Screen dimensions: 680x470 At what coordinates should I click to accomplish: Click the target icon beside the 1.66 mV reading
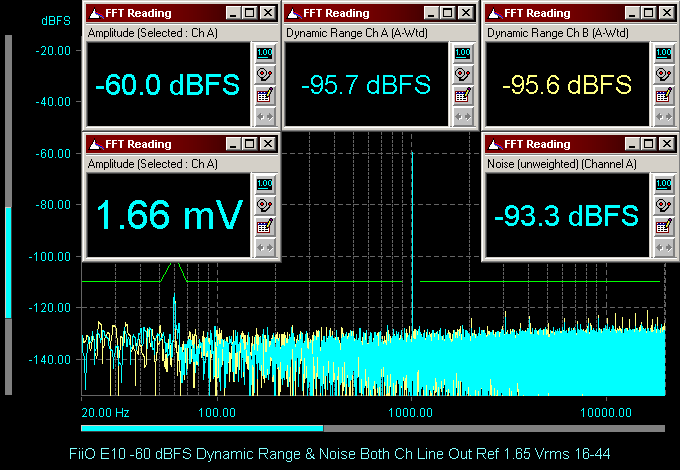pos(265,205)
